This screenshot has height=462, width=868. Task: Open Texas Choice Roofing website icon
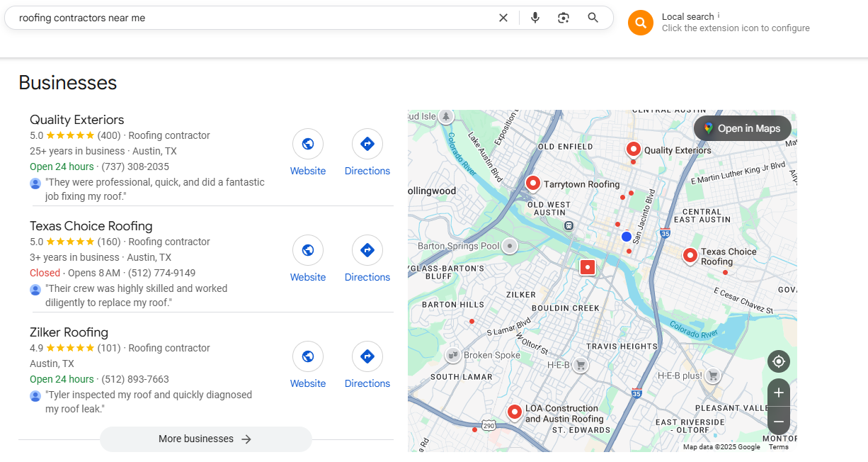click(x=308, y=250)
